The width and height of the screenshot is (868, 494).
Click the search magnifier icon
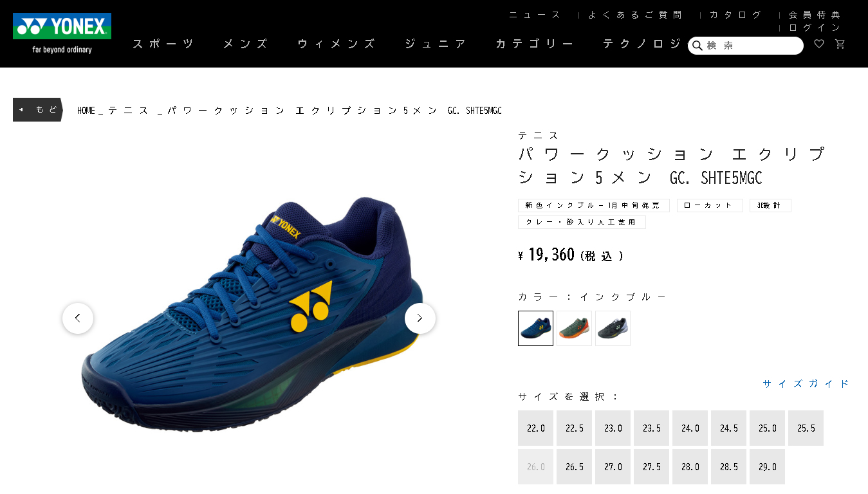click(697, 46)
